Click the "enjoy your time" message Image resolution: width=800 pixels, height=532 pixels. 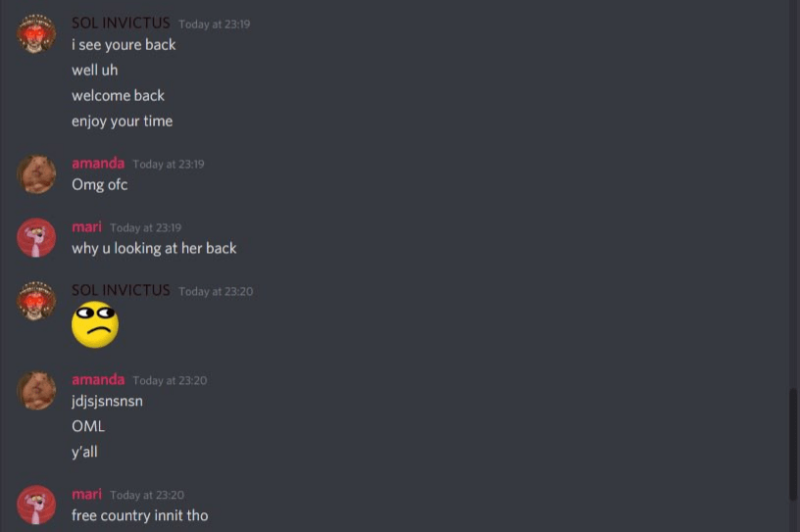coord(123,121)
